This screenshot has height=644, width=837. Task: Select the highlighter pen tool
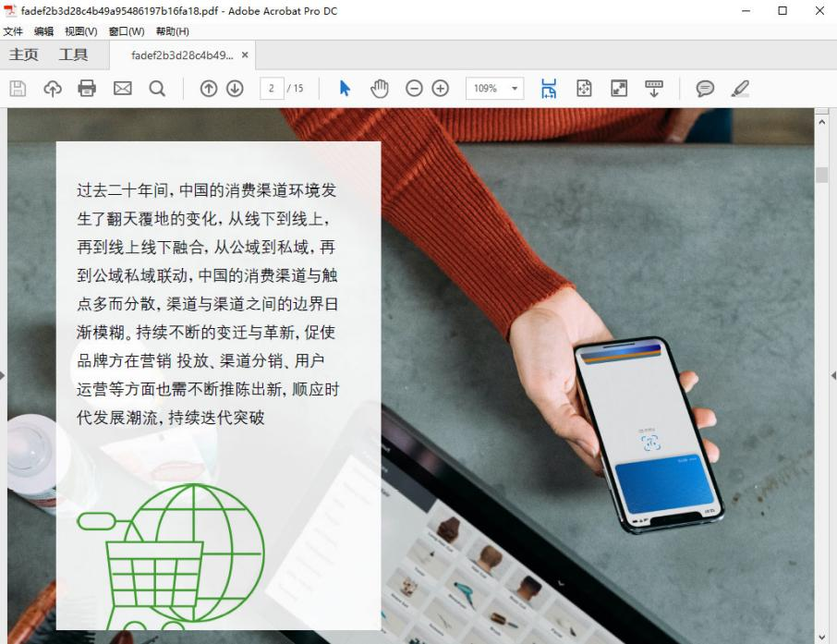(740, 89)
